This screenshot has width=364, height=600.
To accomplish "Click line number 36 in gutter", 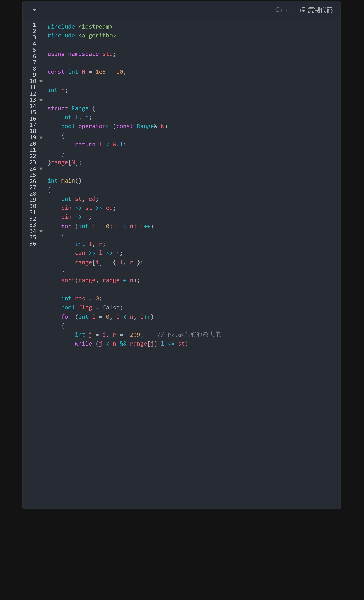I will tap(33, 244).
